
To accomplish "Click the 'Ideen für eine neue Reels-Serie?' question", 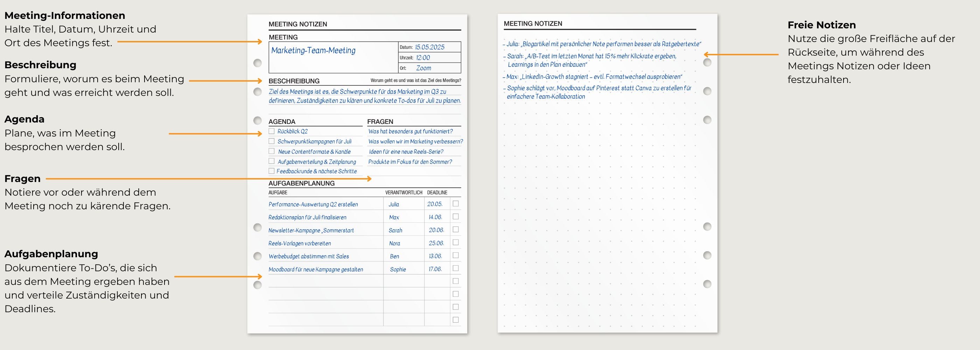I will coord(406,152).
